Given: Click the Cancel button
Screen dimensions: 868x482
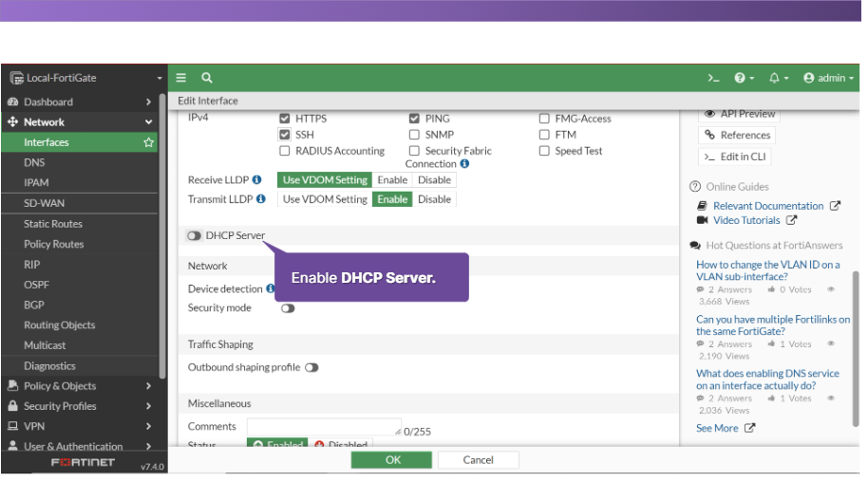Looking at the screenshot, I should [479, 460].
